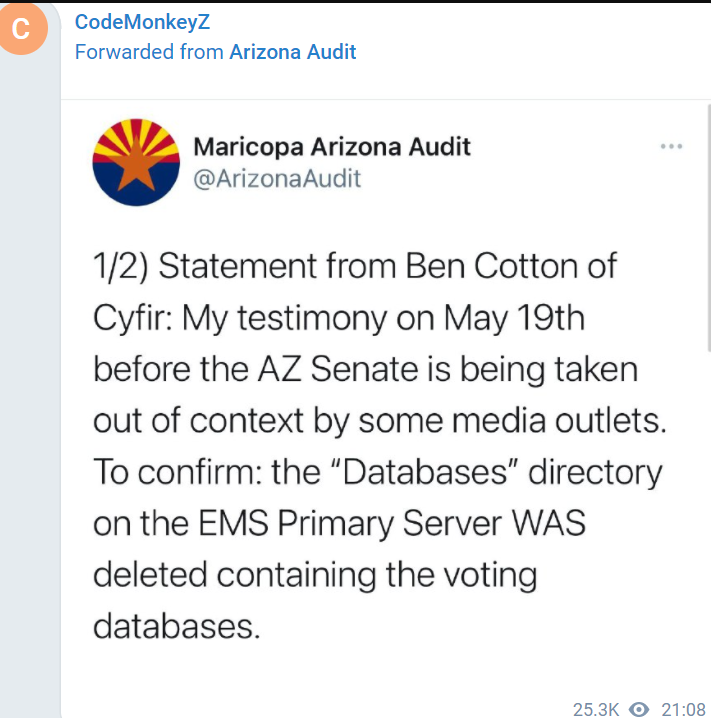The height and width of the screenshot is (718, 711).
Task: Select the Maricopa Arizona Audit display name
Action: pyautogui.click(x=332, y=147)
